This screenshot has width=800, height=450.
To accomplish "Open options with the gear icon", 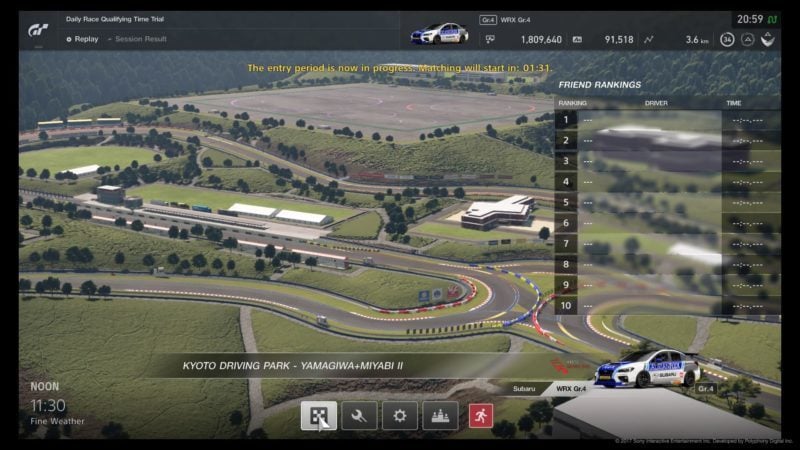I will [399, 416].
